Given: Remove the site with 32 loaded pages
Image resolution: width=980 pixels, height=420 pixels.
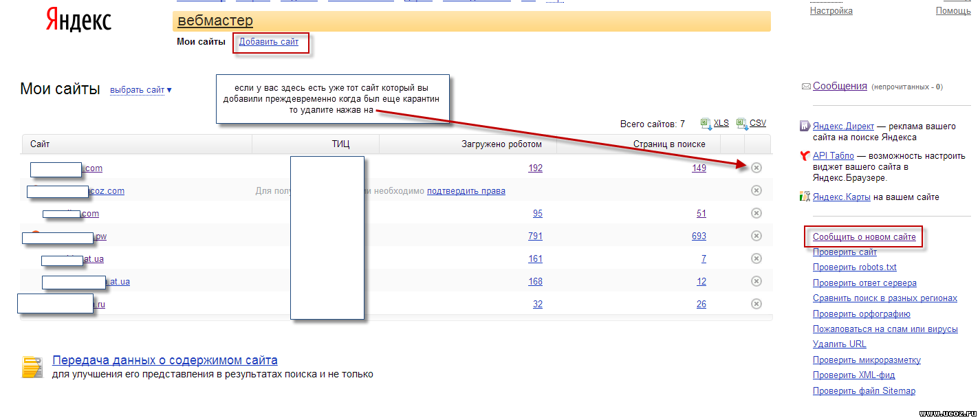Looking at the screenshot, I should [x=756, y=304].
